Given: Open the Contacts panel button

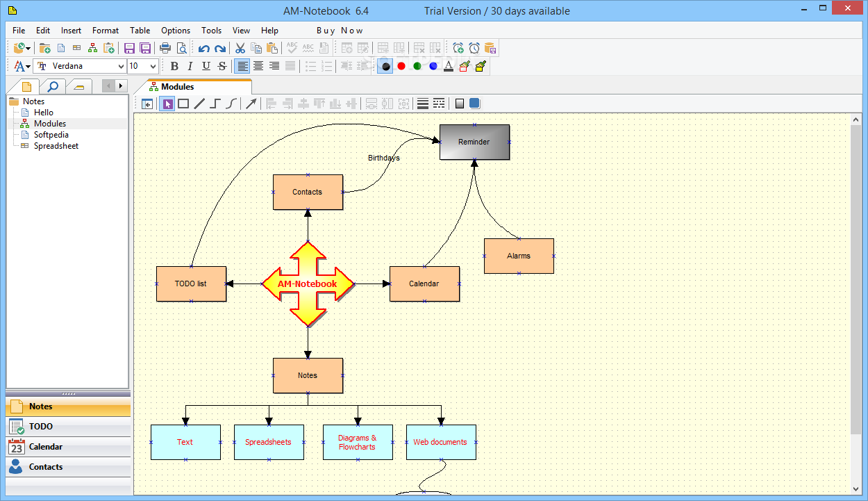Looking at the screenshot, I should coord(68,467).
